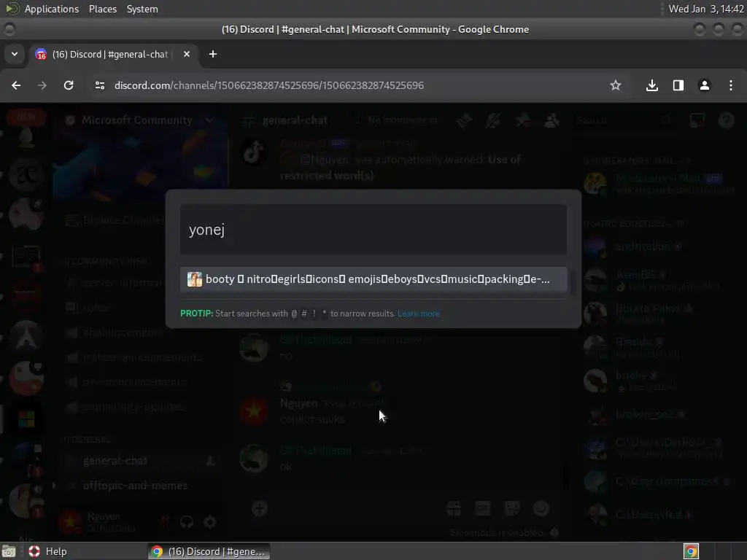Expand Chrome tab search dropdown
Viewport: 747px width, 560px height.
(15, 54)
